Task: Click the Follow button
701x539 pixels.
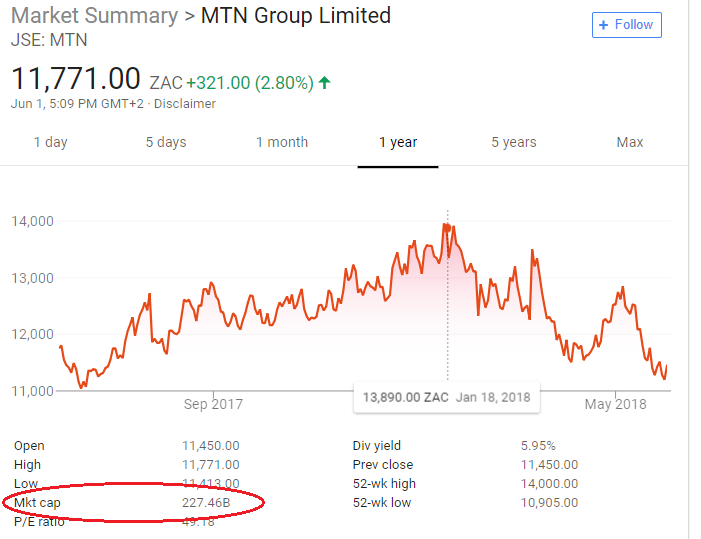Action: click(x=627, y=25)
